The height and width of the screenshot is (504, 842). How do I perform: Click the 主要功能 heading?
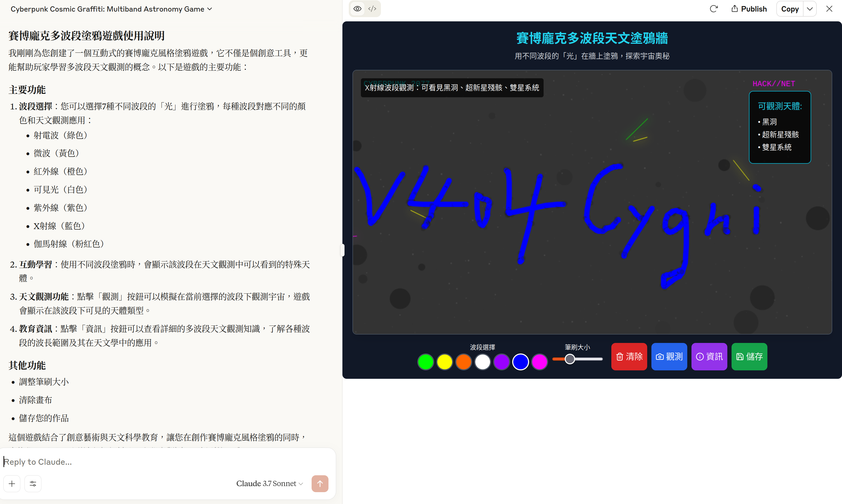coord(27,90)
